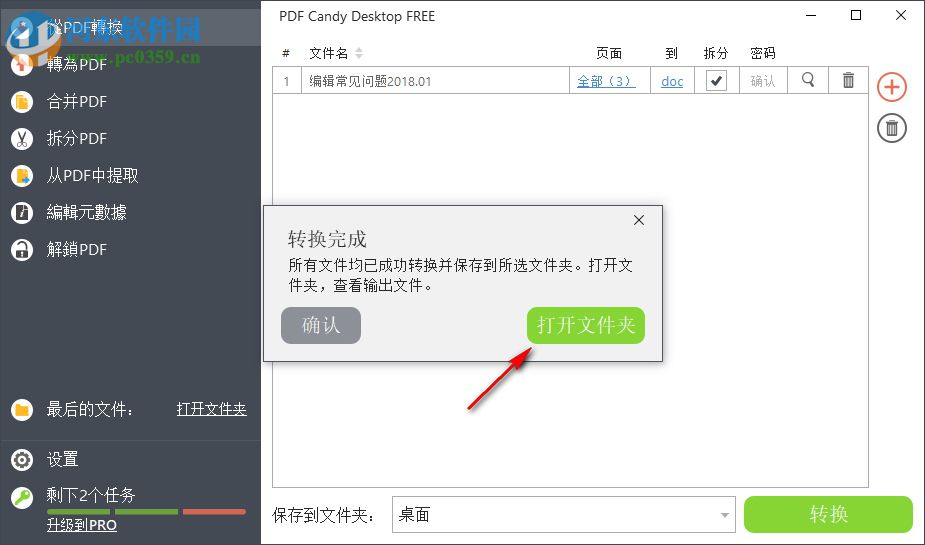This screenshot has height=545, width=925.
Task: Click the doc output format link
Action: click(672, 81)
